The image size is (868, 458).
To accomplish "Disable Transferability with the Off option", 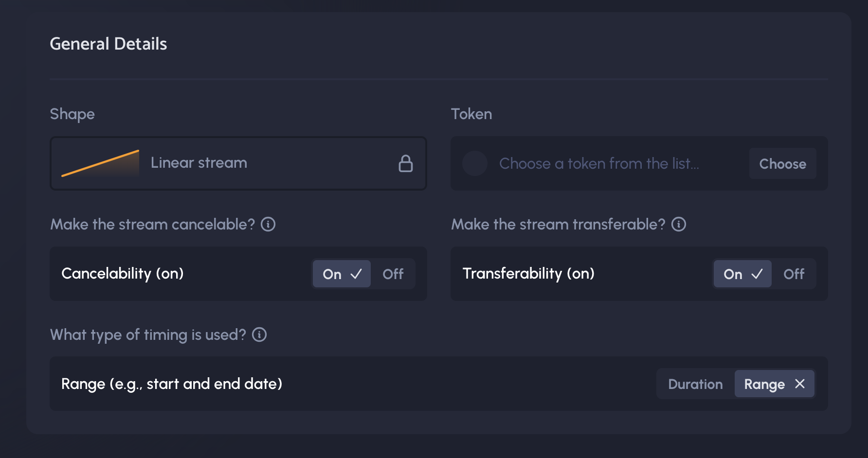I will tap(794, 274).
